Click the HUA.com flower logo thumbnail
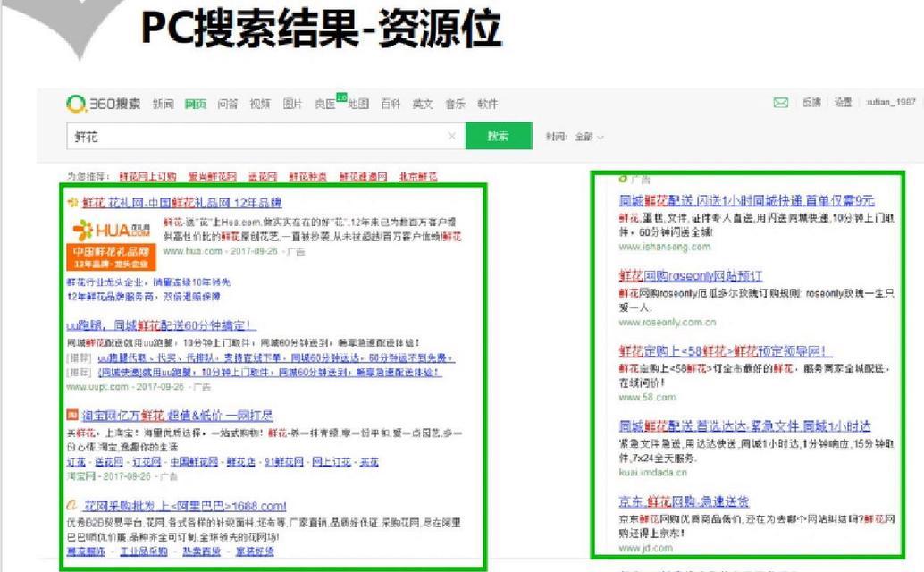The height and width of the screenshot is (572, 924). pos(112,244)
